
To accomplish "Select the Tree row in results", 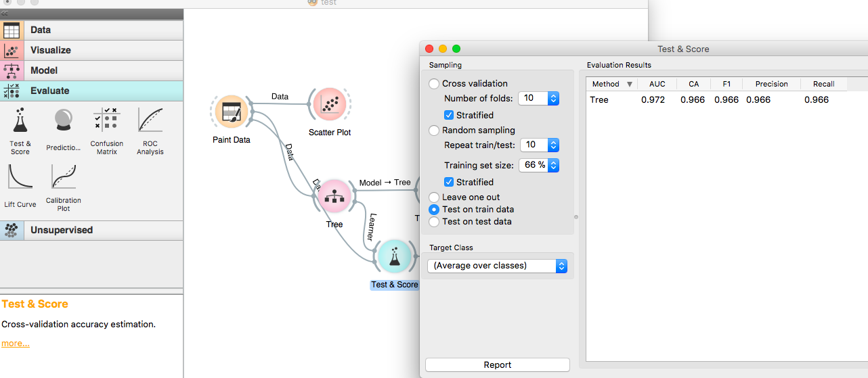I will 726,100.
